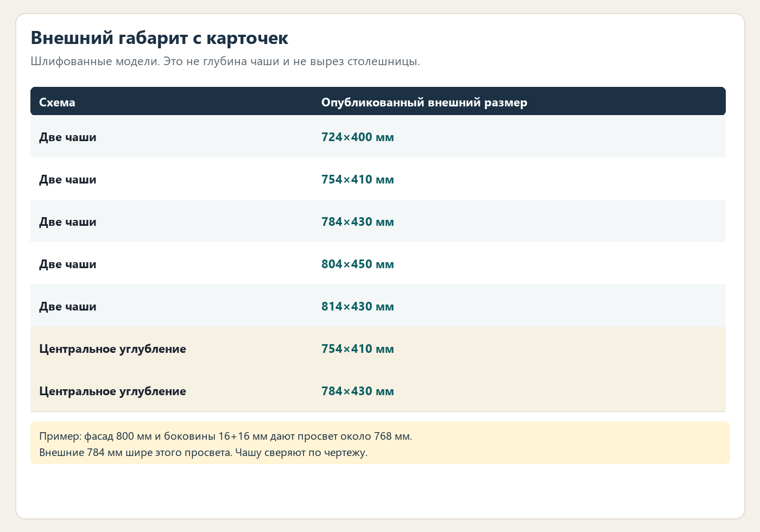Click "Две чаши" in the 804×450 мм row
Viewport: 760px width, 532px height.
tap(68, 264)
